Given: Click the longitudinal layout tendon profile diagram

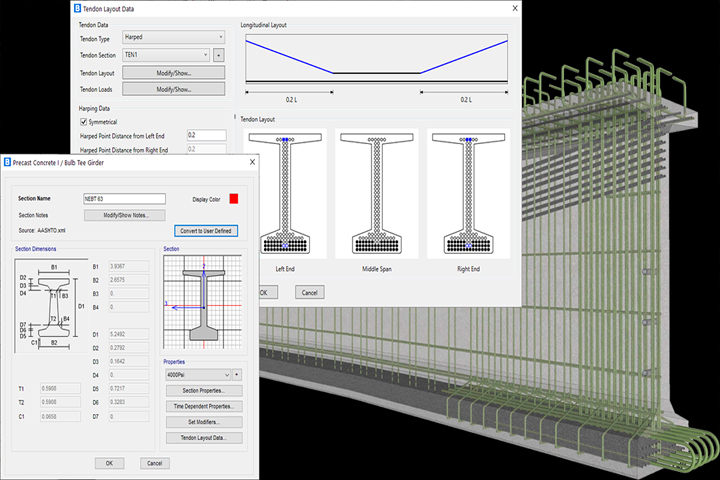Looking at the screenshot, I should tap(377, 59).
